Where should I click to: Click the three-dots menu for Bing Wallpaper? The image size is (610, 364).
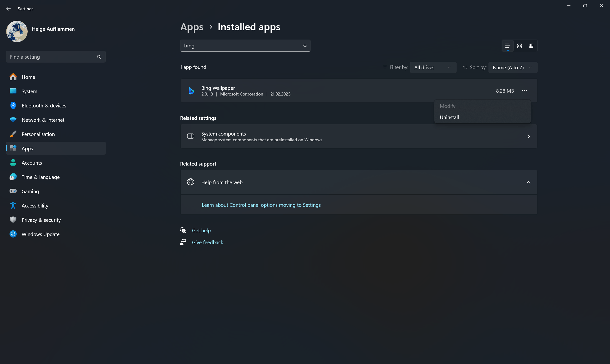point(524,91)
